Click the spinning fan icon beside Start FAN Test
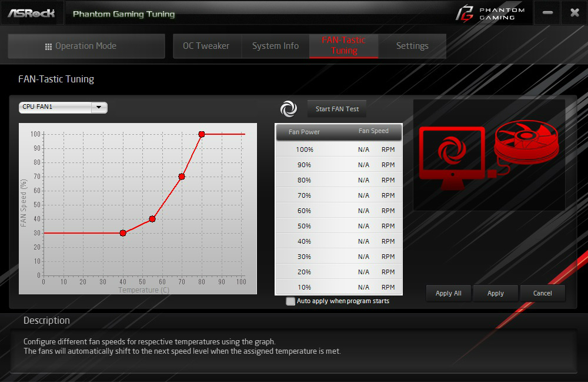Screen dimensions: 588x382 289,109
